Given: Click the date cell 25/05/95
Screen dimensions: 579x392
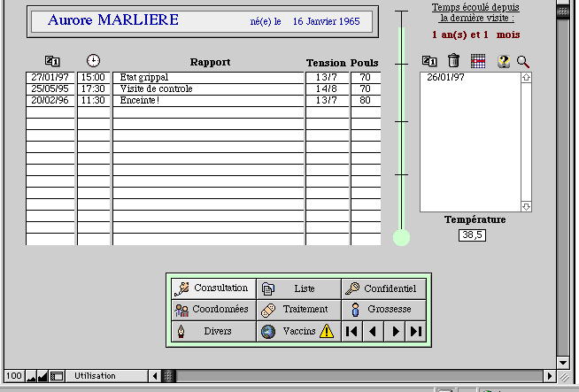Looking at the screenshot, I should [50, 88].
